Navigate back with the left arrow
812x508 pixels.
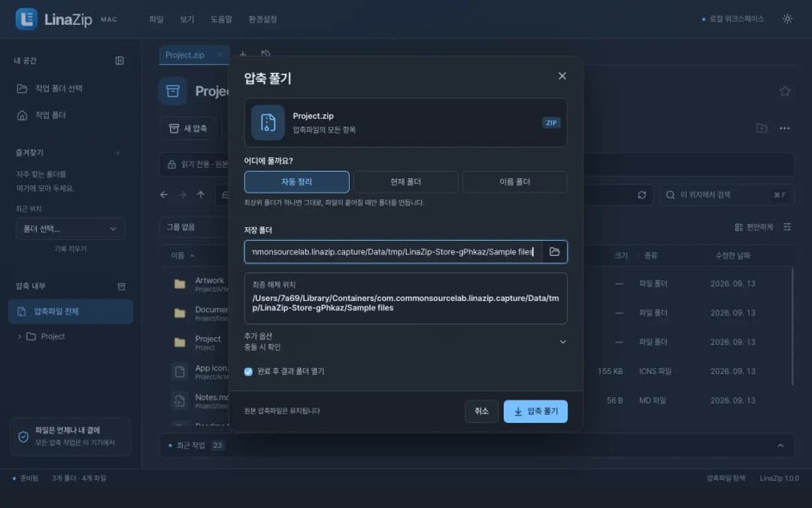point(164,195)
